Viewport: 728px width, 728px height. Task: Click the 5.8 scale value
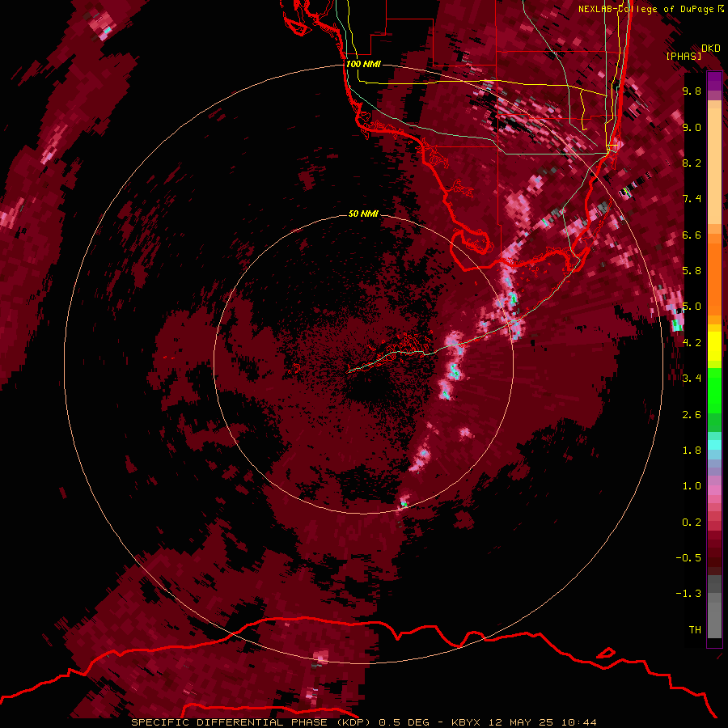692,271
